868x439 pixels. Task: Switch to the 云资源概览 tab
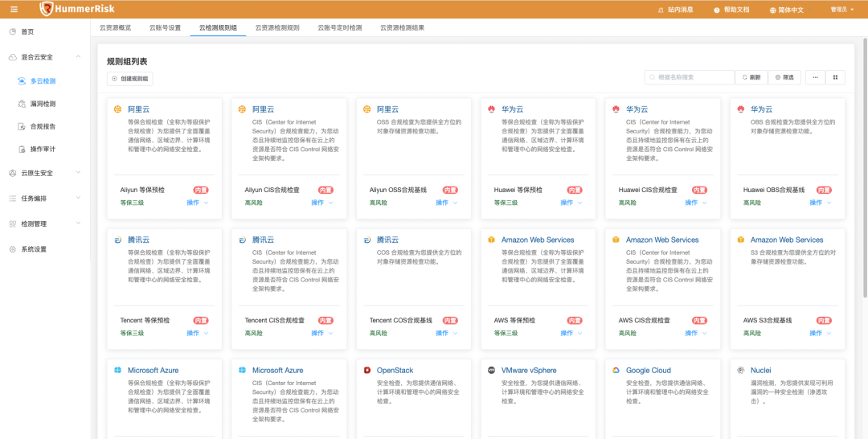click(115, 27)
